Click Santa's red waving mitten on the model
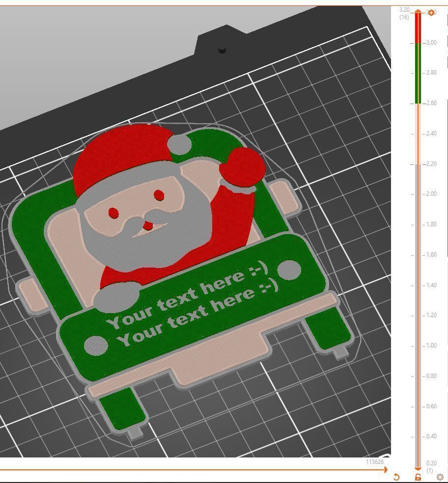Screen dimensions: 448x483 [x=242, y=167]
